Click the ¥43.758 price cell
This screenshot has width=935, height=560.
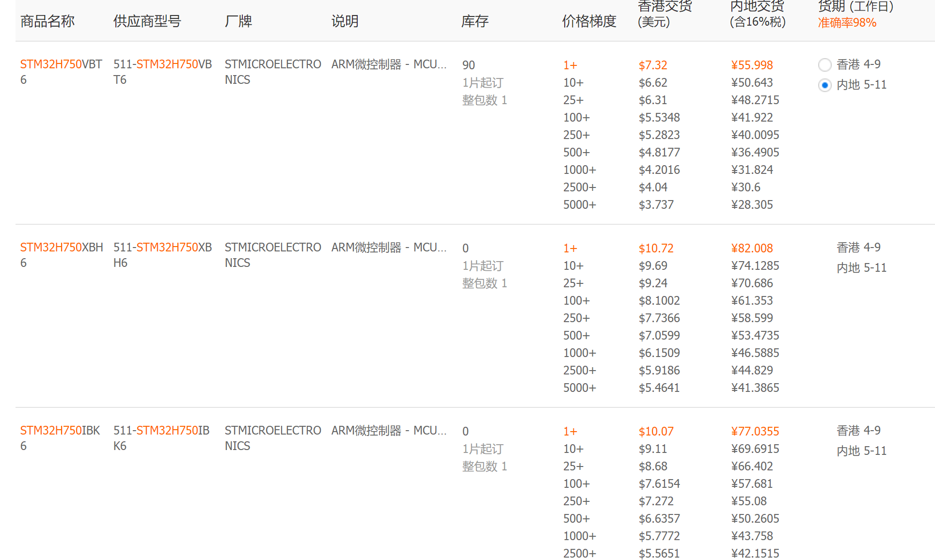pos(752,536)
